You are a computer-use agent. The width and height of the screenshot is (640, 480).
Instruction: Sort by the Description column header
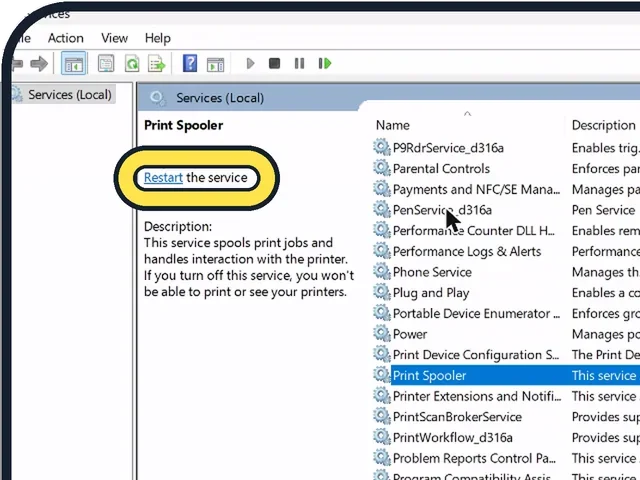coord(603,125)
